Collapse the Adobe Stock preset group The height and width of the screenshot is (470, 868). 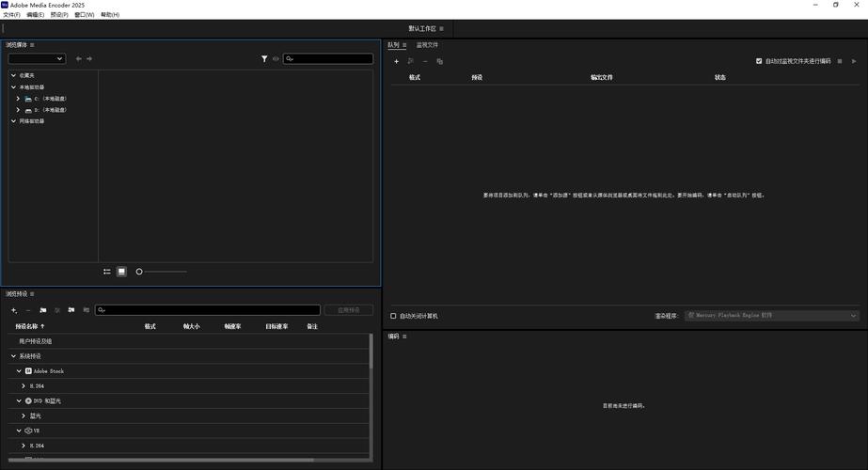pos(19,371)
